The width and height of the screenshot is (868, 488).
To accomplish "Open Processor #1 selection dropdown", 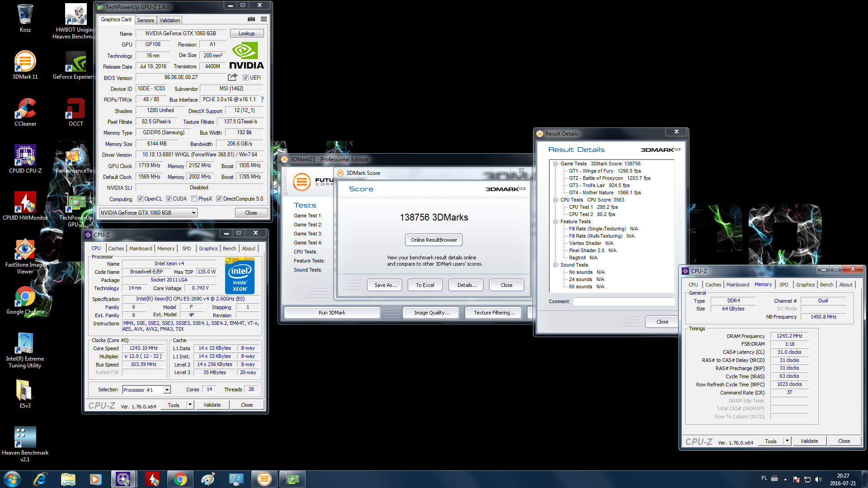I will tap(146, 389).
